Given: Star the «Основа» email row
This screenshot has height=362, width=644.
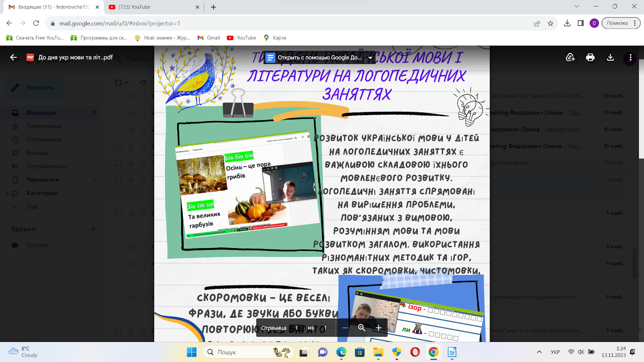Looking at the screenshot, I should click(x=131, y=96).
